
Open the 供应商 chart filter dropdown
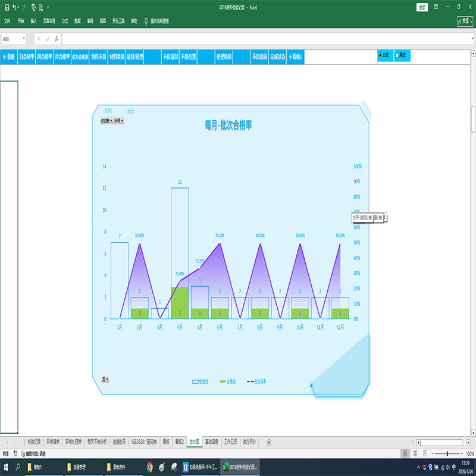tap(107, 121)
